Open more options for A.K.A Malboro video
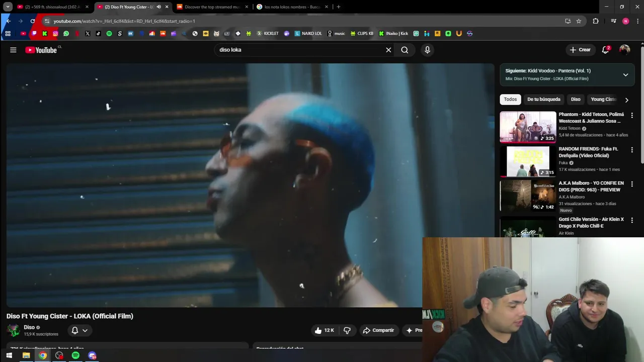The height and width of the screenshot is (362, 644). 632,184
